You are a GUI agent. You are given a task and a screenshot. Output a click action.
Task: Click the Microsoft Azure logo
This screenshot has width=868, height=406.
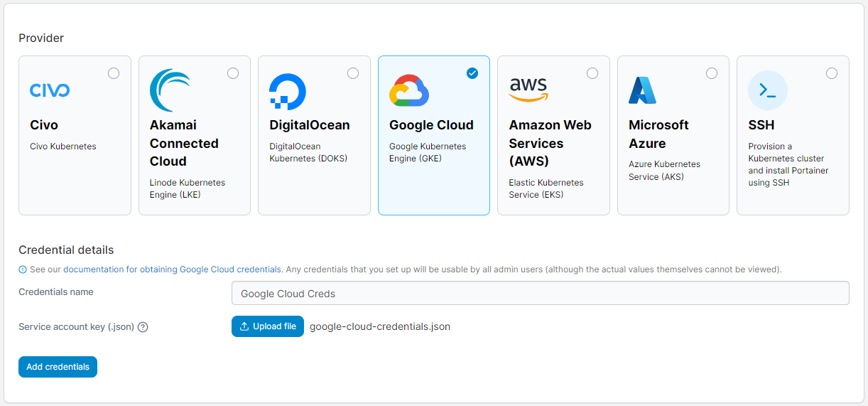pos(643,90)
